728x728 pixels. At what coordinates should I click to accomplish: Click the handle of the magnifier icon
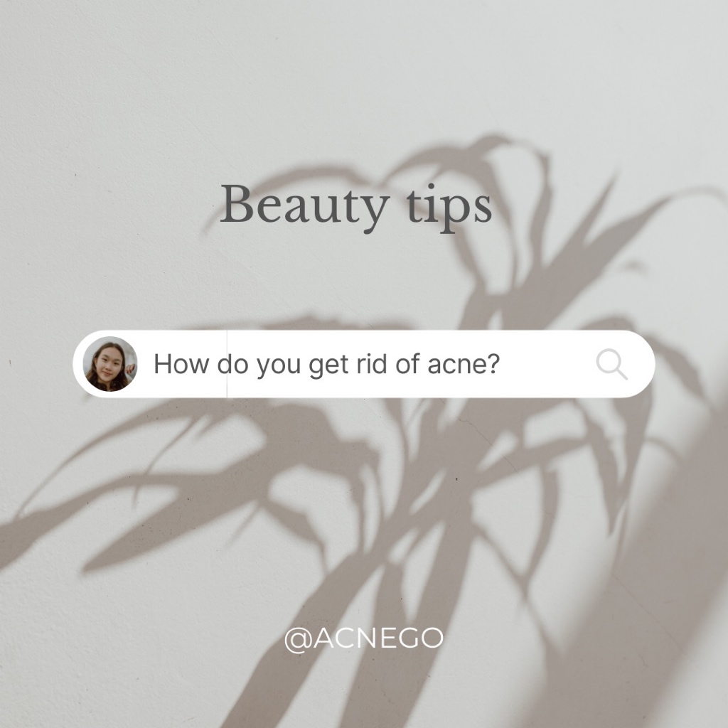621,373
